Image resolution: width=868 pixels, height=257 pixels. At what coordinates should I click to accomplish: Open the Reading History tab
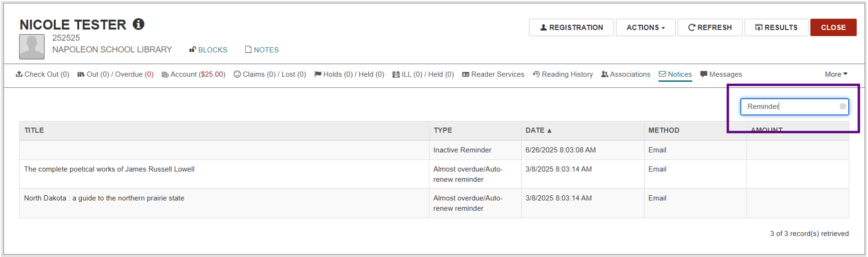562,74
